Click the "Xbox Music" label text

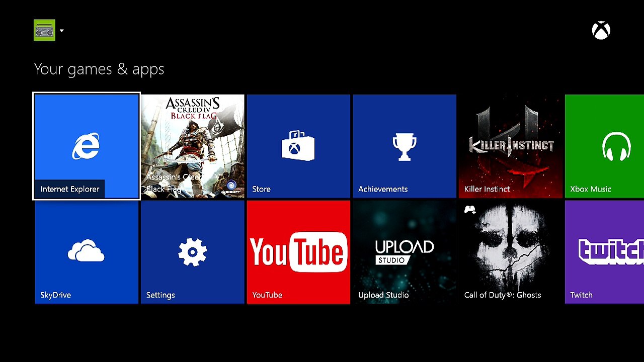(x=591, y=189)
